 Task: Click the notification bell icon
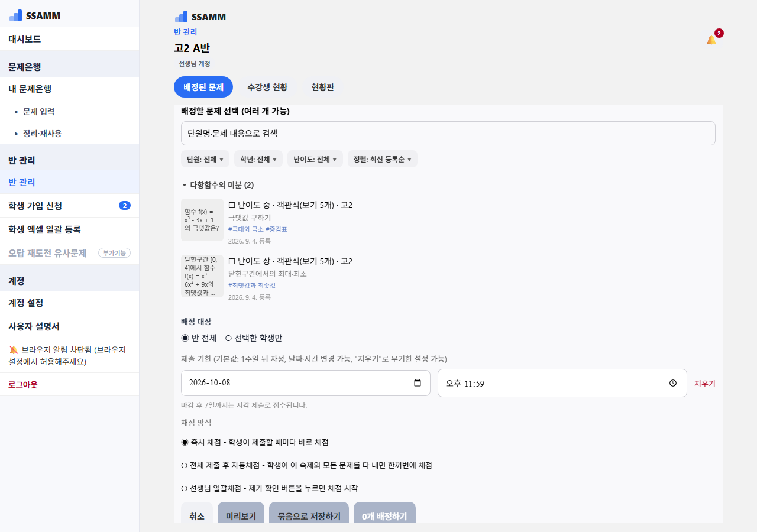(x=711, y=40)
